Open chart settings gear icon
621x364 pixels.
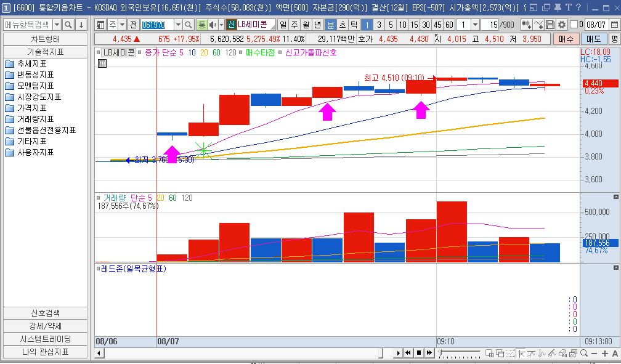[562, 25]
